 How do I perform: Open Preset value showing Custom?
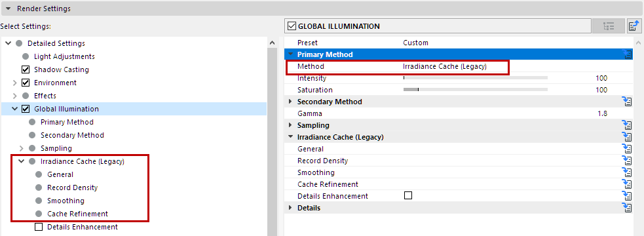(415, 43)
